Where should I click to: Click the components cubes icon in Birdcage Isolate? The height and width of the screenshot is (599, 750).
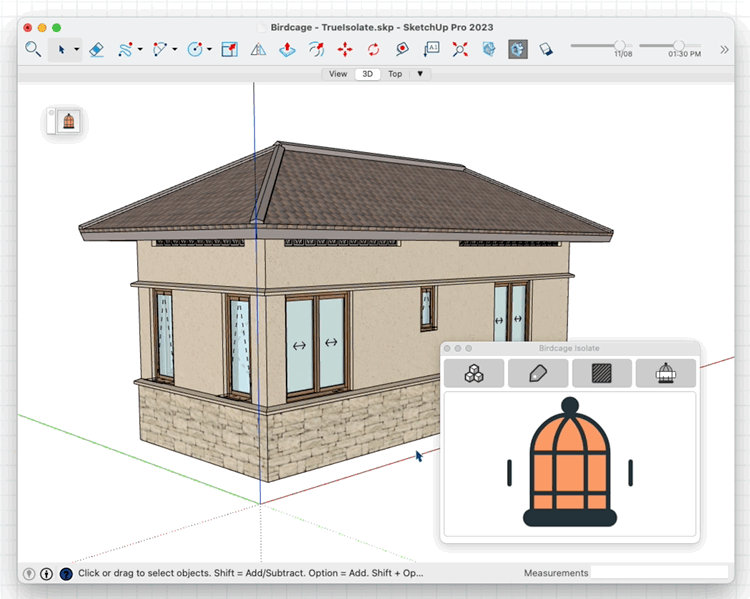(x=474, y=373)
